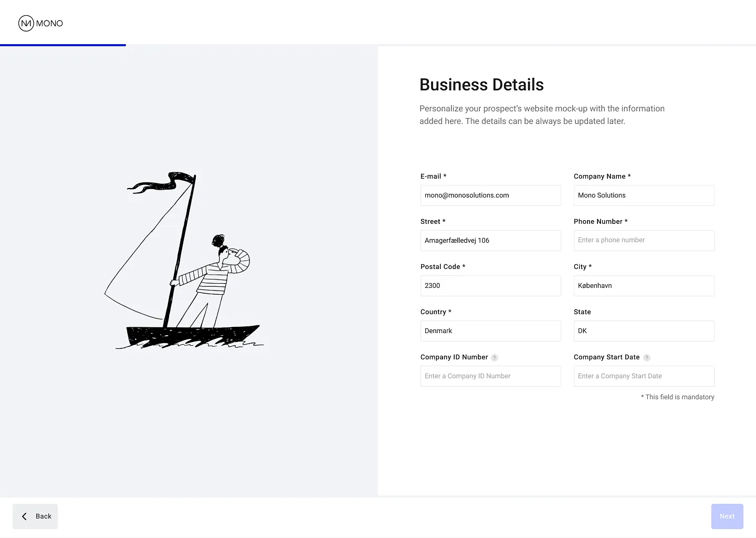Image resolution: width=756 pixels, height=538 pixels.
Task: Select the Company Name field
Action: (x=644, y=195)
